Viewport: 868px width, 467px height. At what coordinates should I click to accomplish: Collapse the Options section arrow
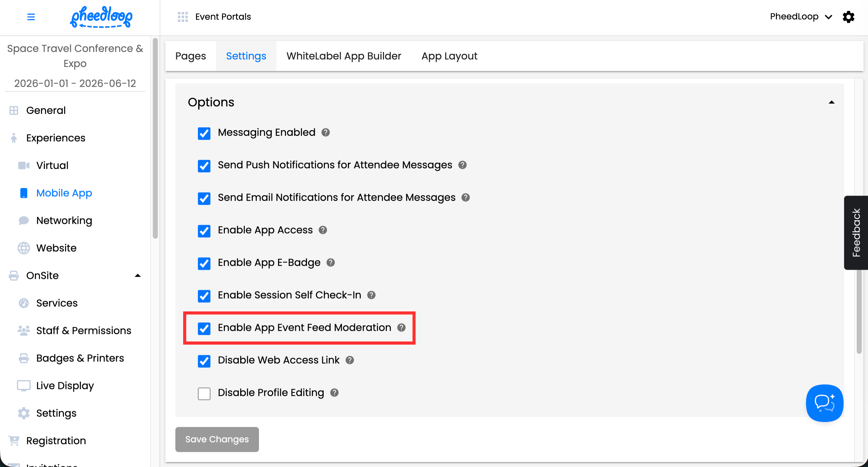point(831,102)
